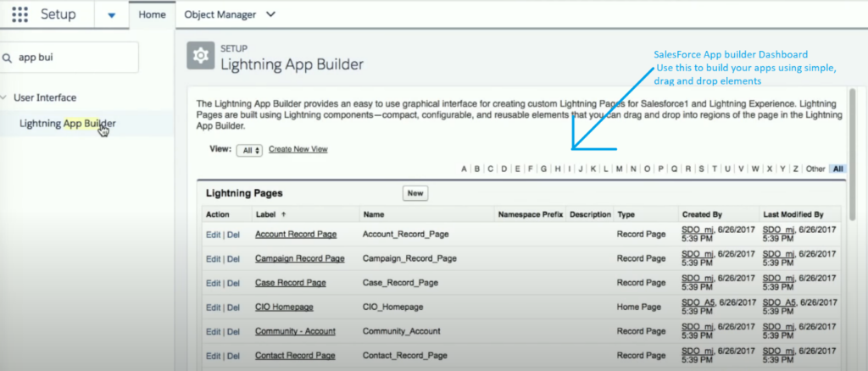The height and width of the screenshot is (371, 868).
Task: Click the New button in Lightning Pages
Action: tap(415, 193)
